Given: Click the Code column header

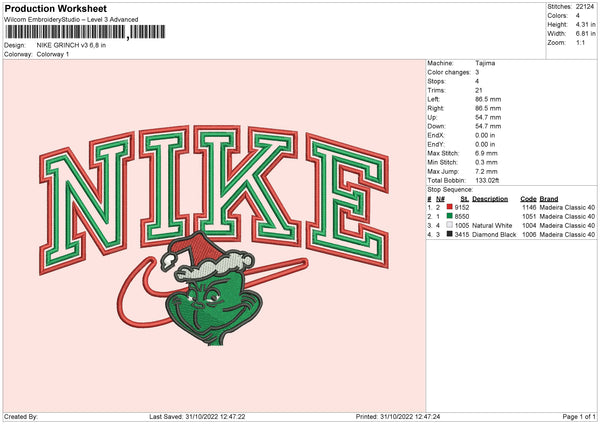Looking at the screenshot, I should (528, 199).
